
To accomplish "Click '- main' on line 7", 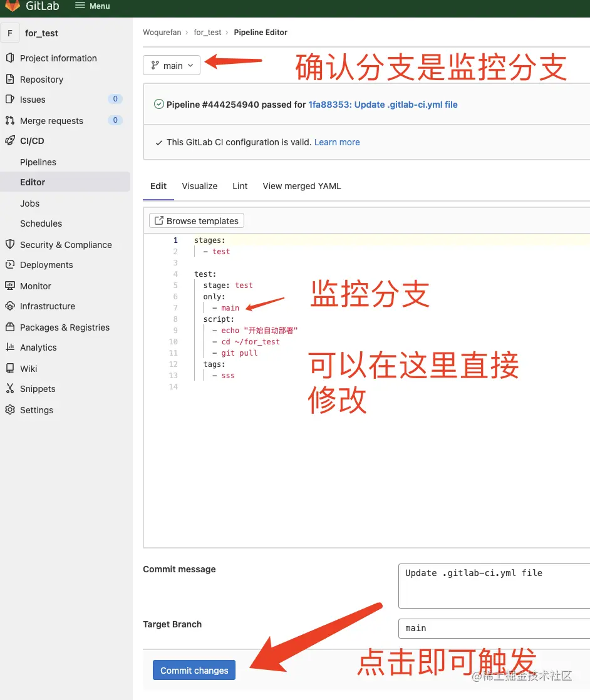I will point(225,307).
